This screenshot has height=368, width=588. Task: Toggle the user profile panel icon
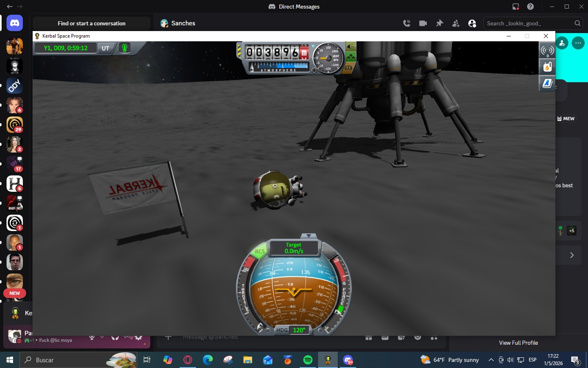coord(472,23)
